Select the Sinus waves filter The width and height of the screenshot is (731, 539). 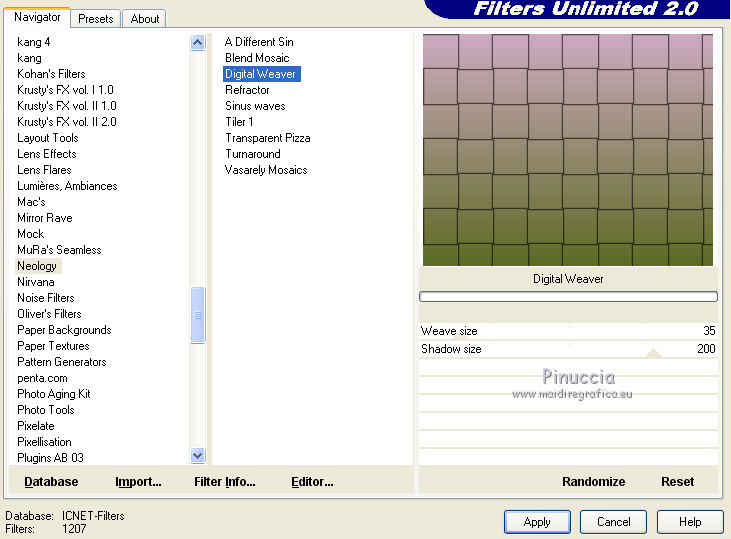[255, 106]
